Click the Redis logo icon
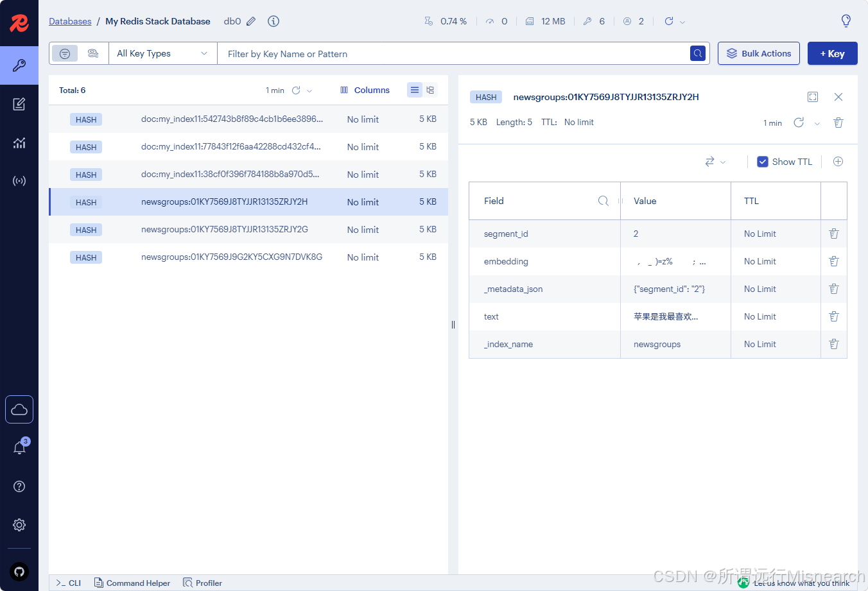 coord(19,23)
